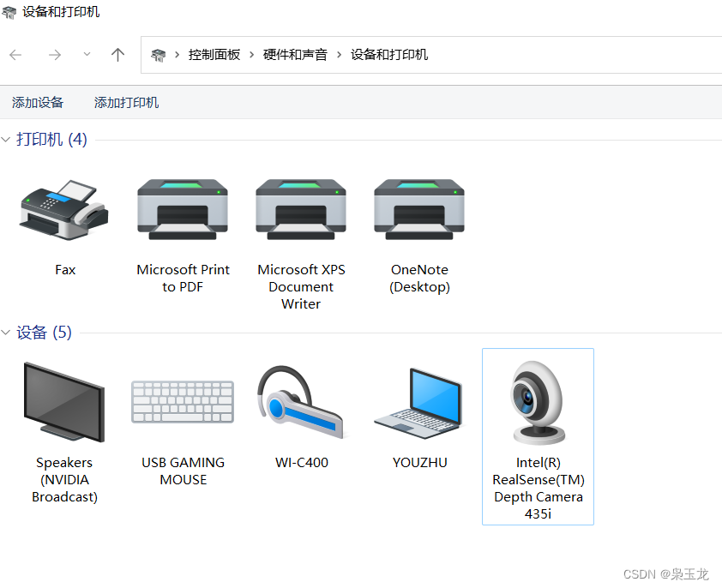Click the OneNote (Desktop) label
Screen dimensions: 722x588
(x=419, y=278)
